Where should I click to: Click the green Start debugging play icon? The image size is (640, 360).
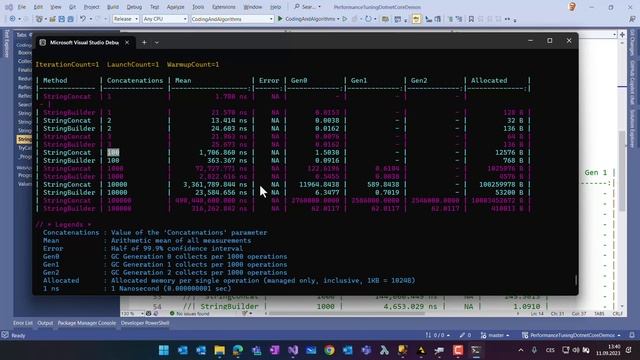point(280,19)
